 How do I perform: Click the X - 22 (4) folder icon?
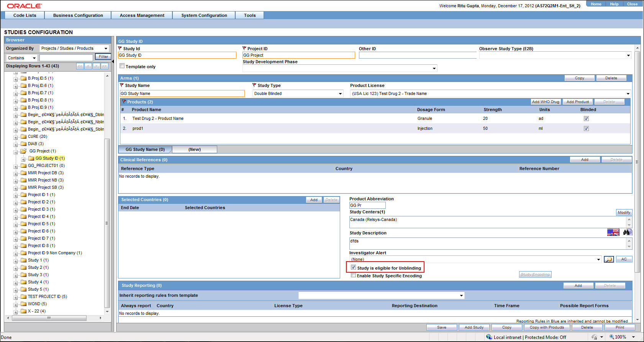point(24,311)
